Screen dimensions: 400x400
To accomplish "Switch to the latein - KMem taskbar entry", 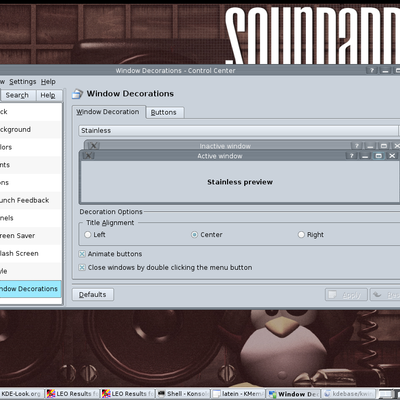I will pyautogui.click(x=238, y=394).
